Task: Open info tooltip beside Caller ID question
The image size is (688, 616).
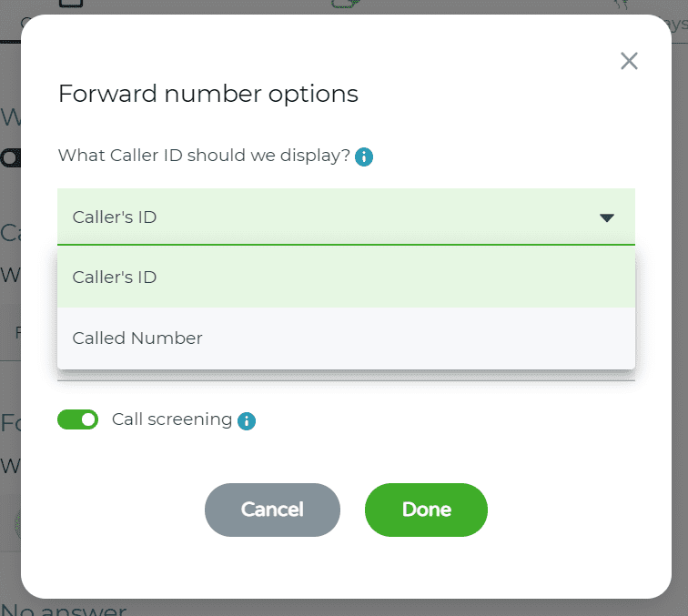Action: (x=364, y=157)
